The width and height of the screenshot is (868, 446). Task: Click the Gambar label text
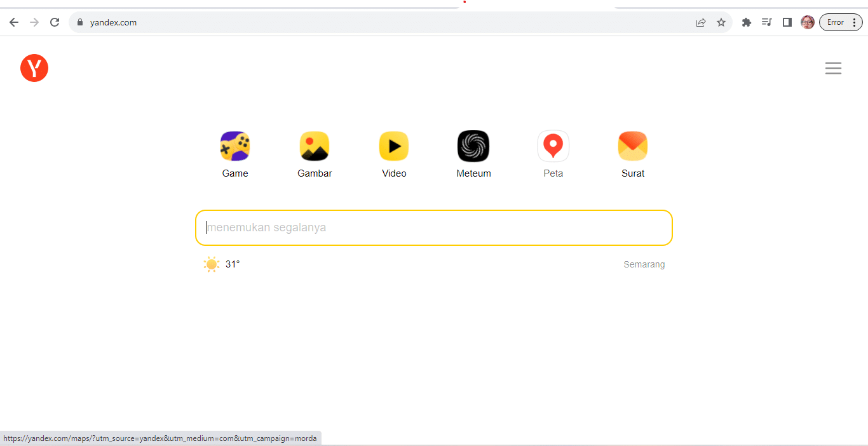tap(315, 173)
